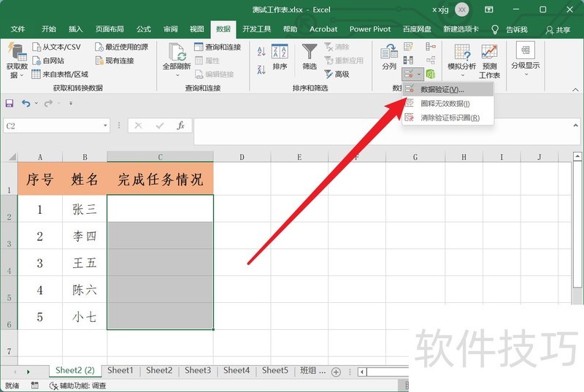584x392 pixels.
Task: Import data From Text/CSV (从文本/CSV)
Action: click(57, 47)
